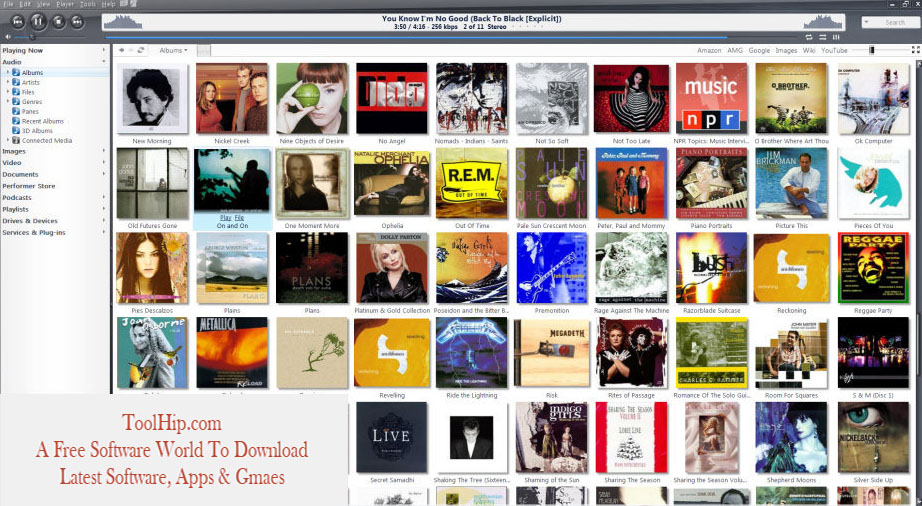Image resolution: width=922 pixels, height=506 pixels.
Task: Select Recent Albums in the Audio tree
Action: (x=42, y=121)
